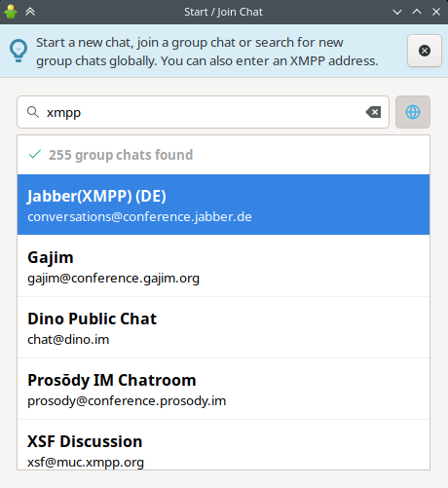Select Prosody IM Chatroom entry
This screenshot has width=448, height=488.
(x=223, y=389)
